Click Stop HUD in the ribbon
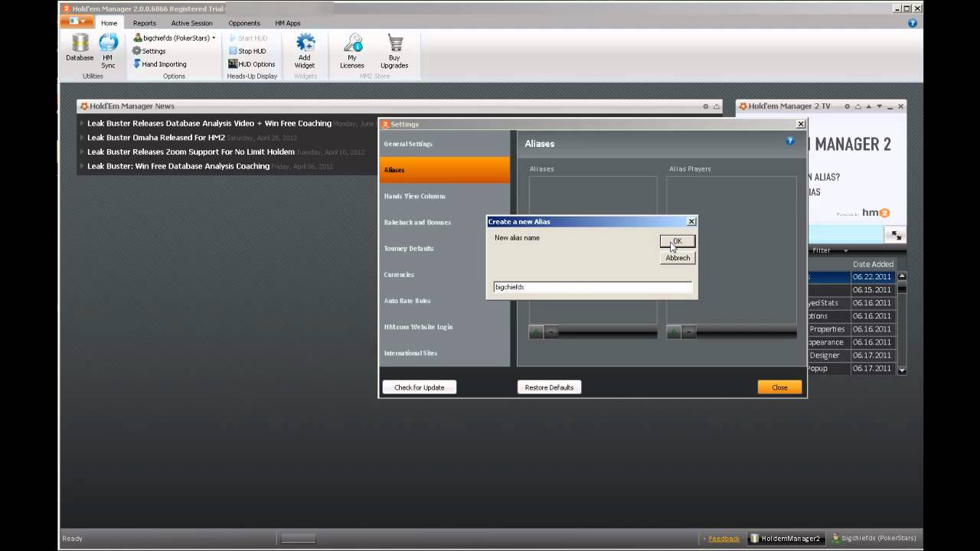The image size is (980, 551). 247,51
